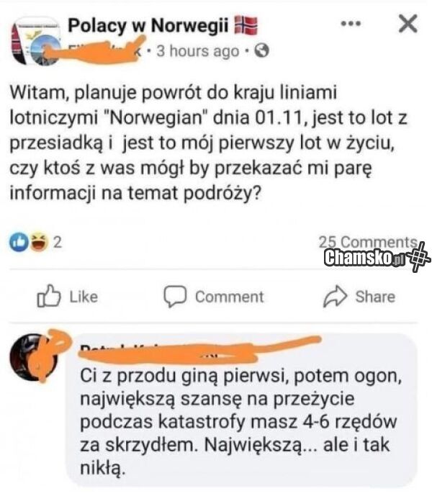Open the 25 Comments link
432x504 pixels.
[x=367, y=242]
